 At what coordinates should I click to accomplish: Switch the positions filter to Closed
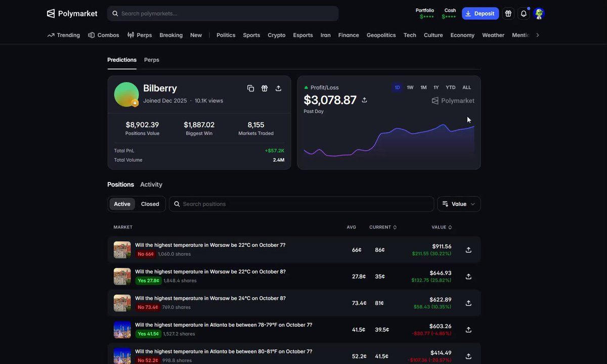(x=150, y=204)
